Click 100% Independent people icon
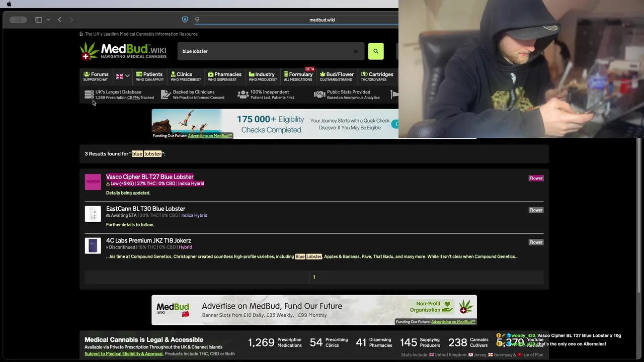The height and width of the screenshot is (362, 644). click(x=243, y=95)
